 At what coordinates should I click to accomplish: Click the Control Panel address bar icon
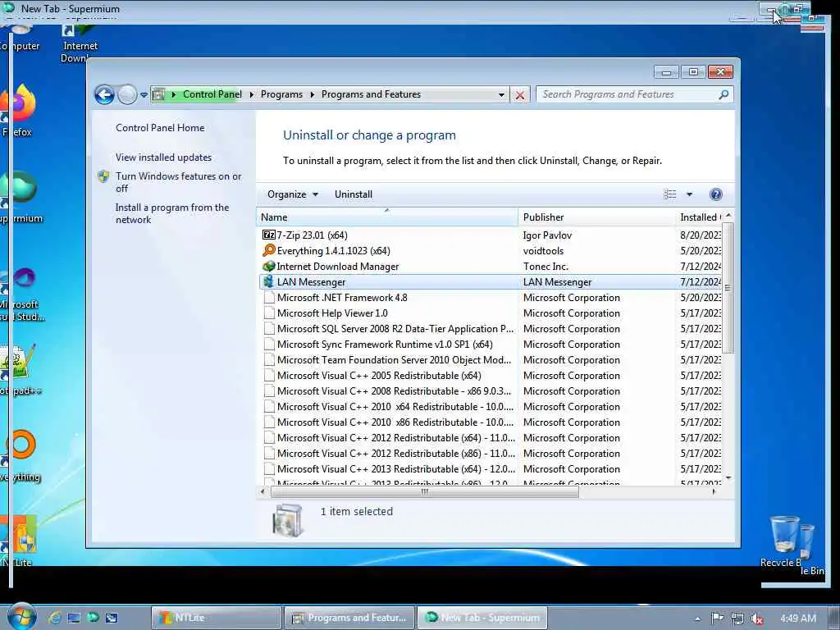(158, 95)
